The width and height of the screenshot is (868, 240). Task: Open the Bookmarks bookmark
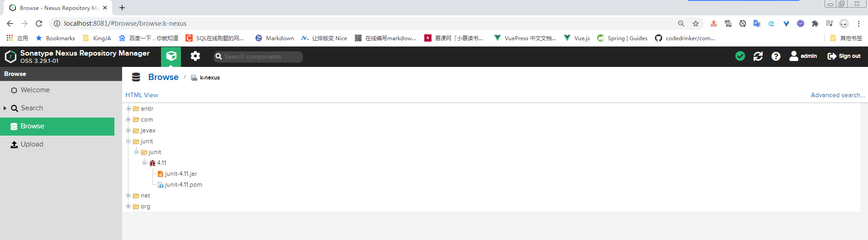(55, 38)
